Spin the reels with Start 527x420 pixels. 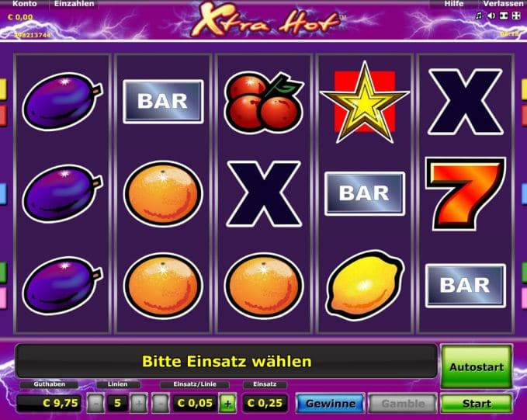tap(477, 403)
